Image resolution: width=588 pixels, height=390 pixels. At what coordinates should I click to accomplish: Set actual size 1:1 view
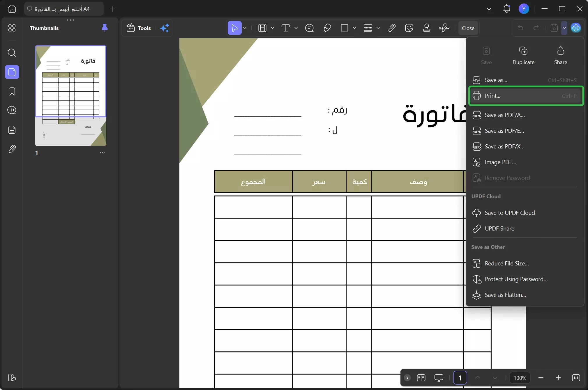(576, 378)
